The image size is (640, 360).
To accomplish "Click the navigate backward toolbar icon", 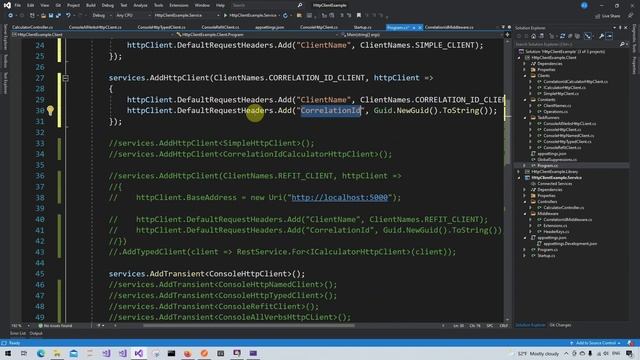I will [x=11, y=16].
